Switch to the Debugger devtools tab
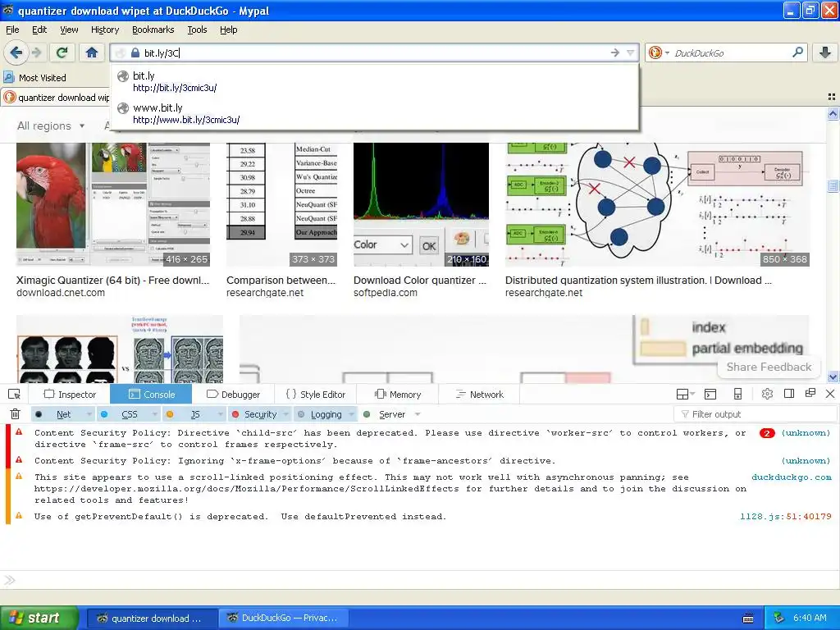This screenshot has width=840, height=630. (233, 395)
